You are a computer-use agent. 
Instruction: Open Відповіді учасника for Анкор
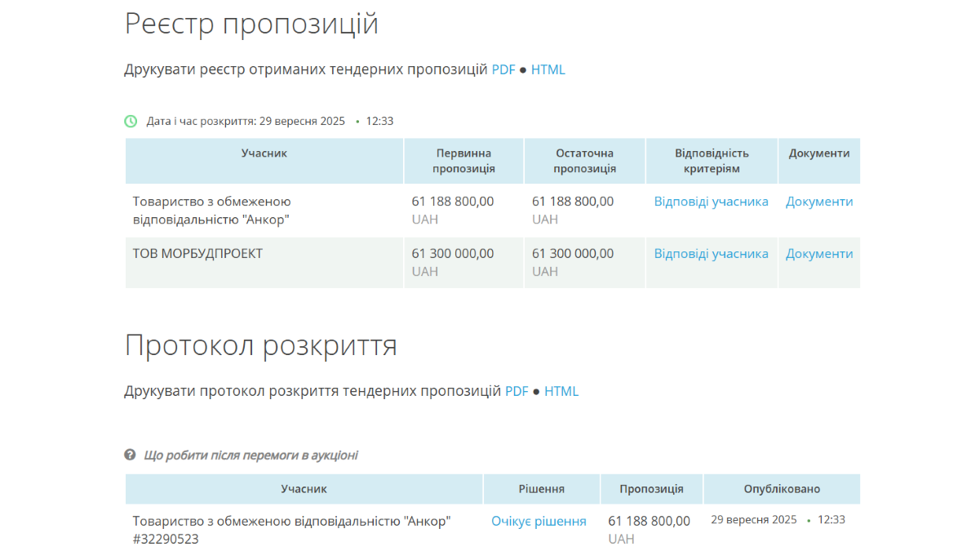tap(711, 202)
